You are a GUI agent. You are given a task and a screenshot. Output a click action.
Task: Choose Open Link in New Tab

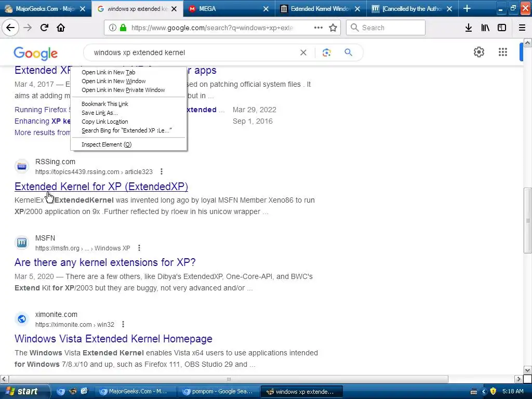pos(129,72)
